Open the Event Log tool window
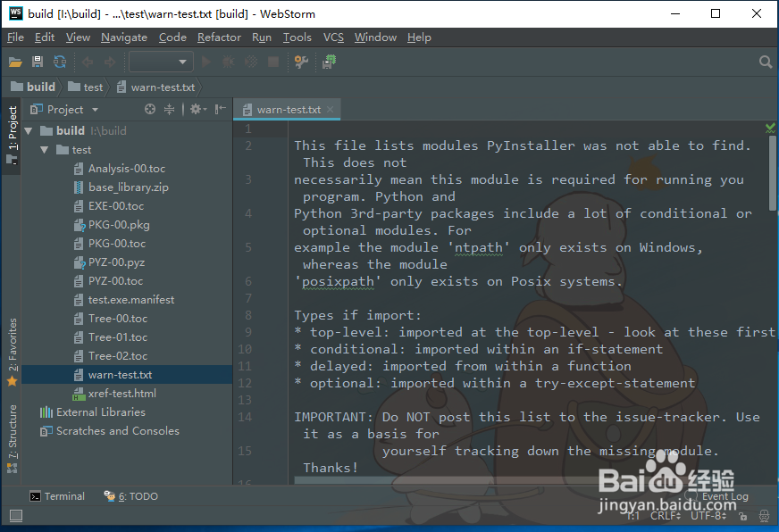The height and width of the screenshot is (532, 779). (718, 496)
